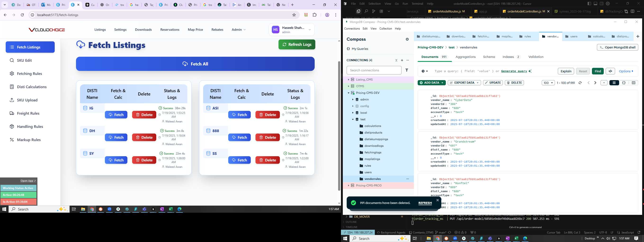Open the Chrome extensions puzzle icon
Image resolution: width=644 pixels, height=242 pixels.
(314, 15)
